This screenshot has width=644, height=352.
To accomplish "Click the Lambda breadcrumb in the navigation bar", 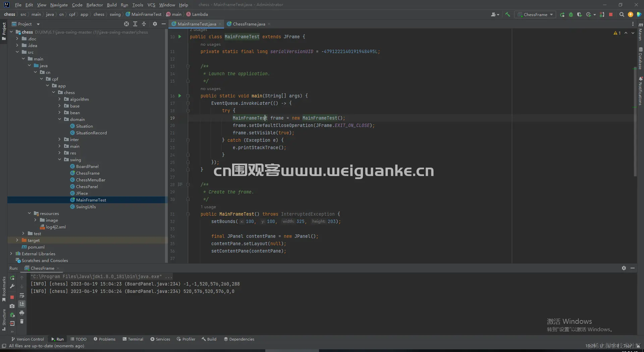I will tap(197, 14).
